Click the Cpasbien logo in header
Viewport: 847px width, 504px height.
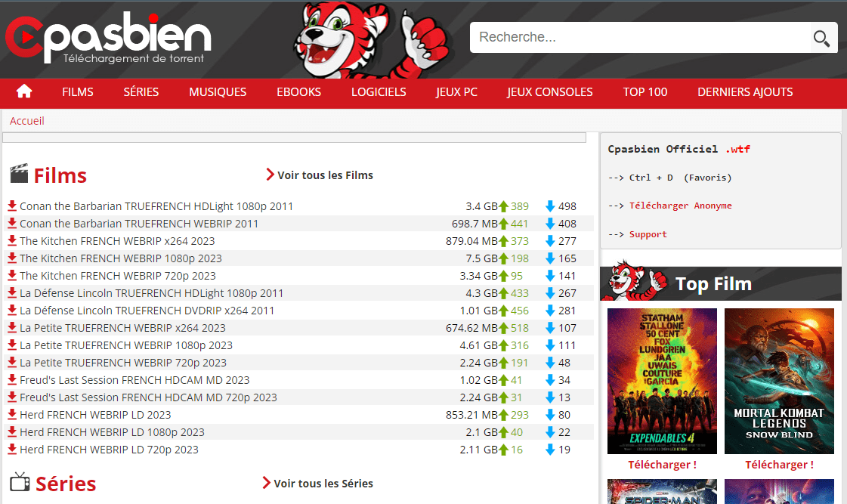click(108, 38)
